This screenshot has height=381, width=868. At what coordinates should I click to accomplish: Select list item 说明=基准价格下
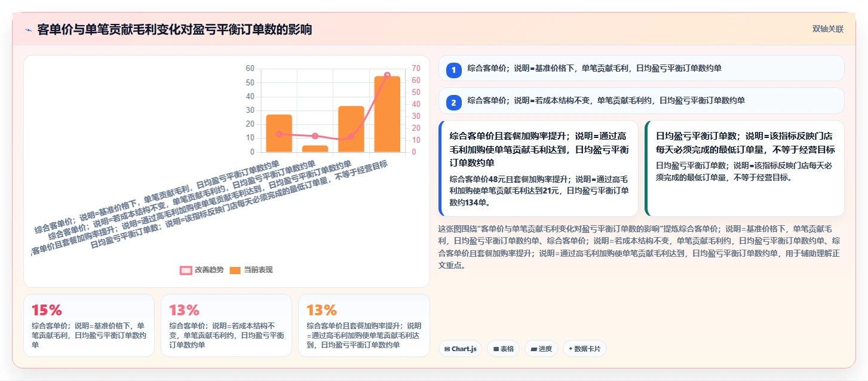642,68
